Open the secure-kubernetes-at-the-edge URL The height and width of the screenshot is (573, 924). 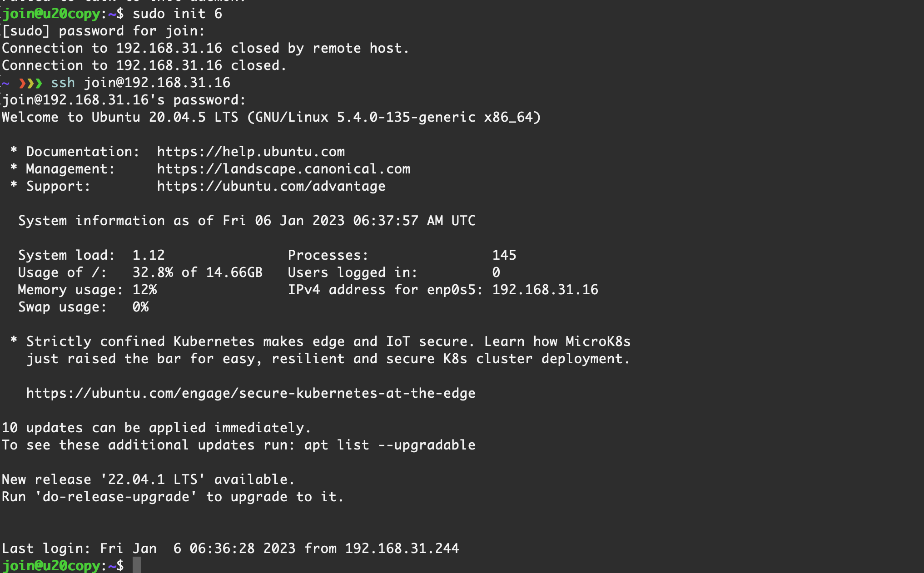coord(251,393)
